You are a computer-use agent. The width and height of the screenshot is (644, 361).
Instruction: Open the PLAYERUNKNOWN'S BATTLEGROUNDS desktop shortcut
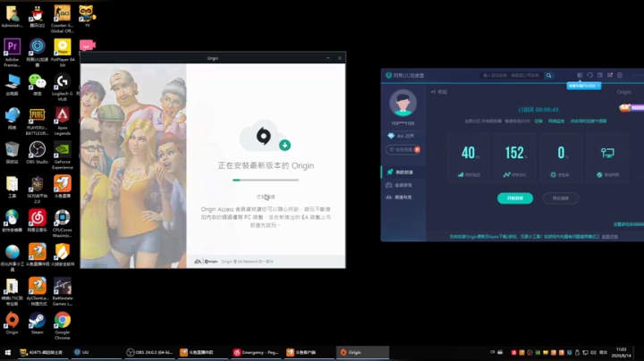pos(37,121)
